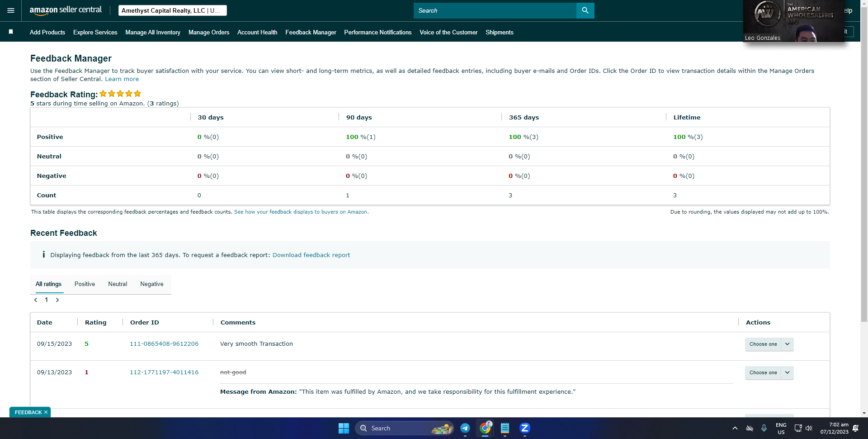Click Download feedback report link
This screenshot has width=868, height=439.
(311, 255)
